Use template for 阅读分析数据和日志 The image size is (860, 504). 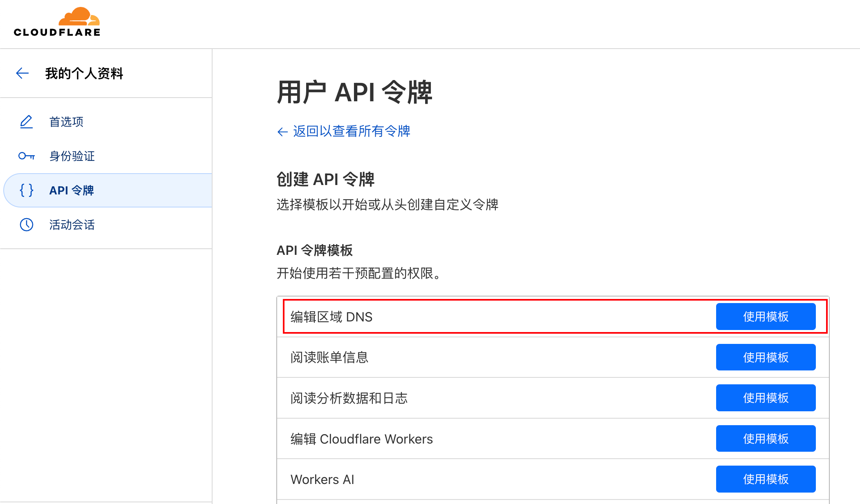[766, 398]
